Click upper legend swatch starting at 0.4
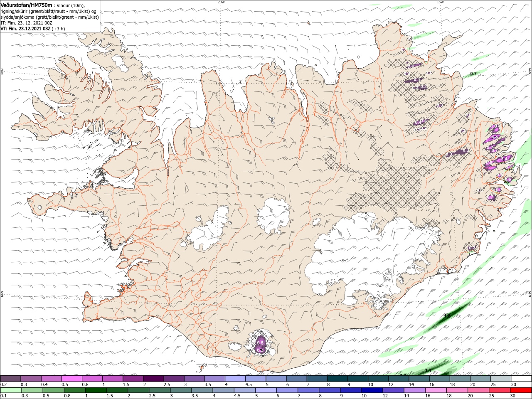This screenshot has width=532, height=399. 52,378
